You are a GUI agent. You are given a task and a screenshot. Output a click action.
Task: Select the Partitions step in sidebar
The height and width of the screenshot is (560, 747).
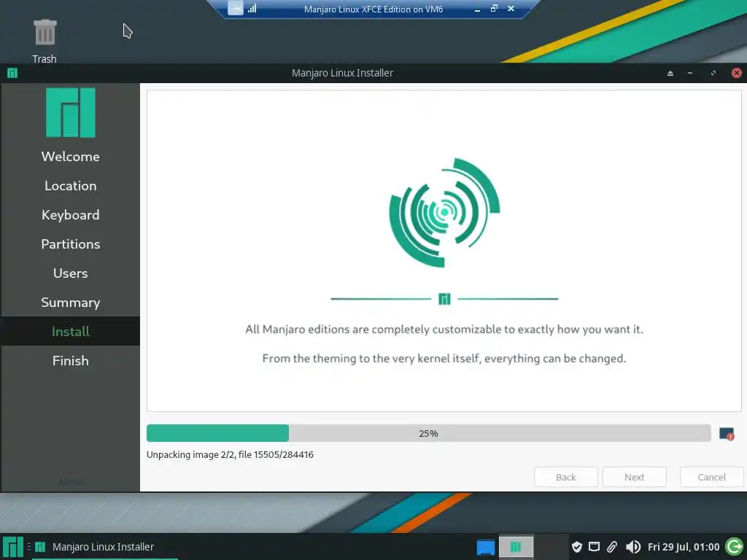[71, 244]
